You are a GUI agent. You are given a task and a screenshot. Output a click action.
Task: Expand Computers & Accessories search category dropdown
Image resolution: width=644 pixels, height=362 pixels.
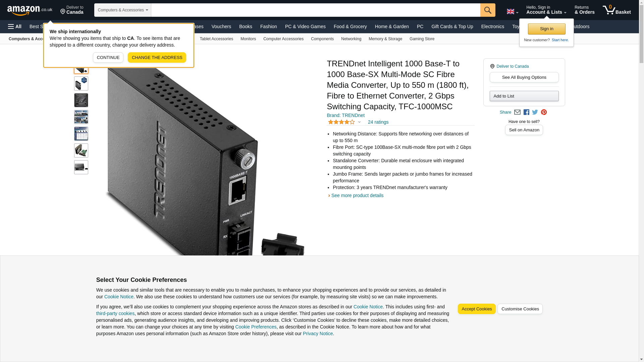pos(123,10)
